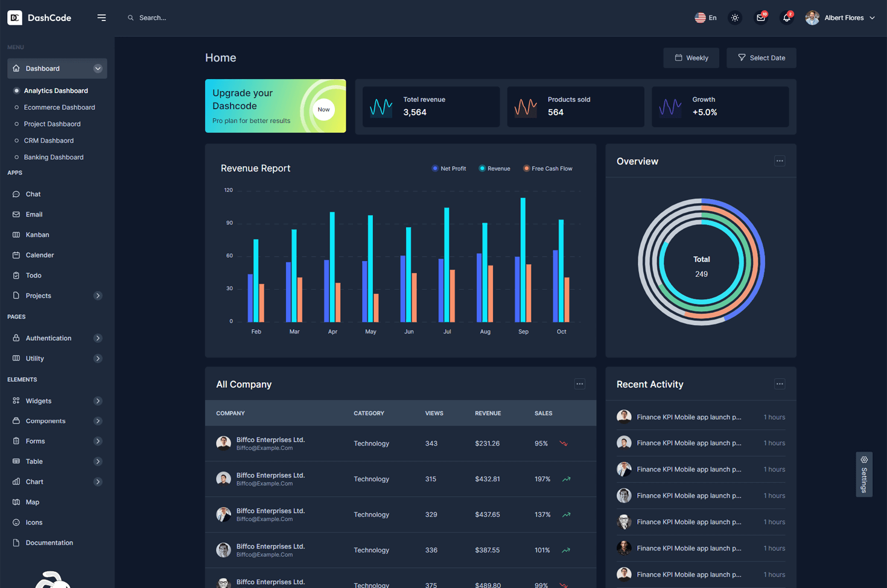This screenshot has width=887, height=588.
Task: Open the Todo app icon
Action: (16, 276)
